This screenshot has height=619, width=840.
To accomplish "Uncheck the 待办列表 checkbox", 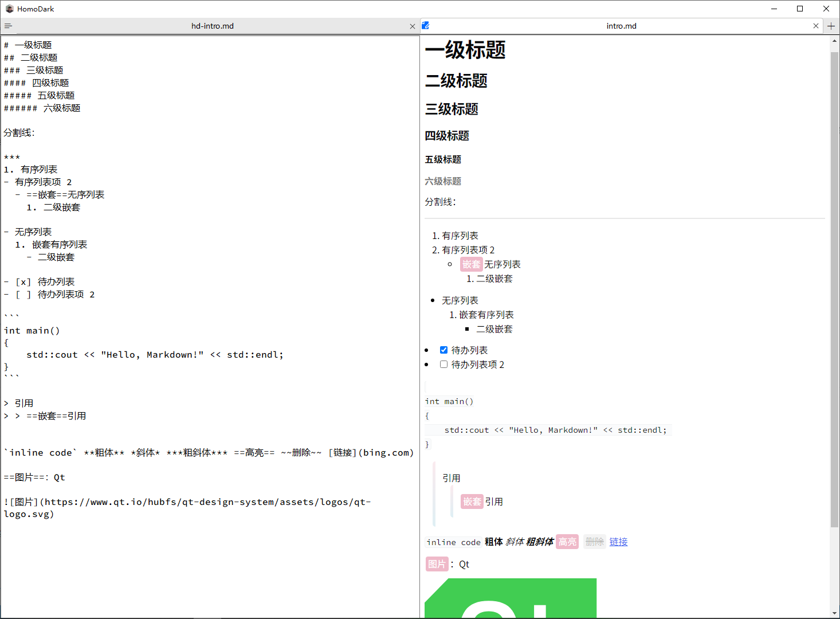I will pyautogui.click(x=443, y=350).
